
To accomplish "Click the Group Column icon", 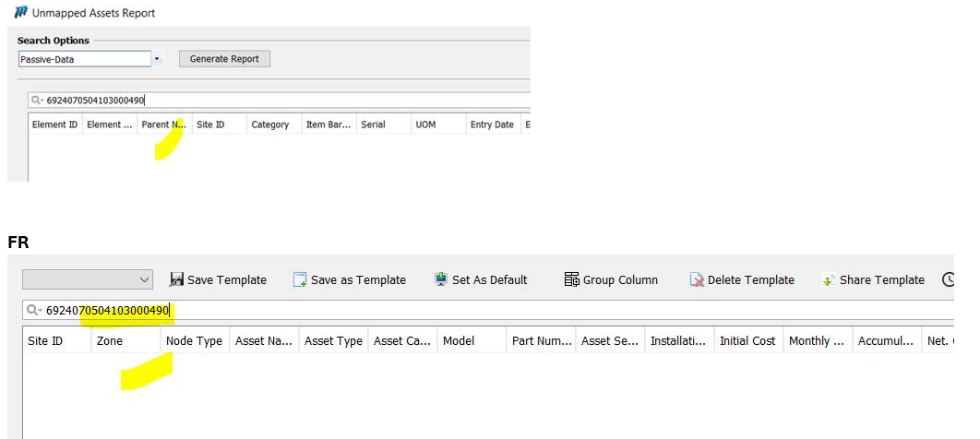I will coord(571,279).
